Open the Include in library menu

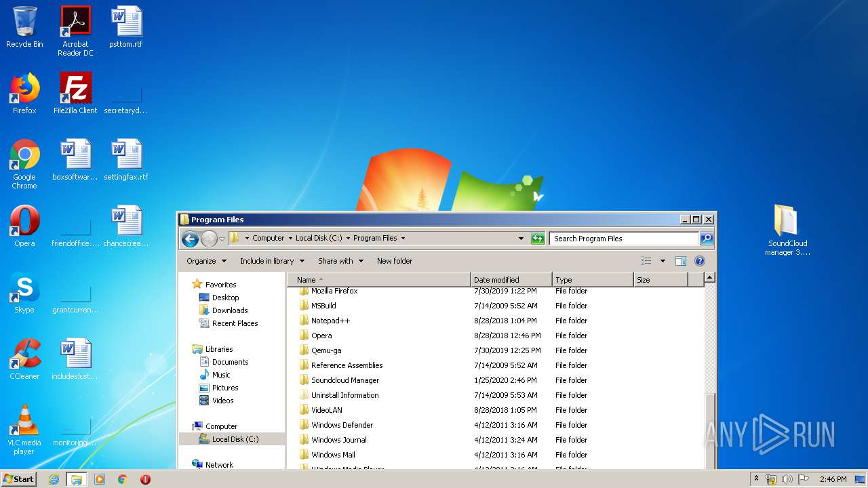(272, 261)
